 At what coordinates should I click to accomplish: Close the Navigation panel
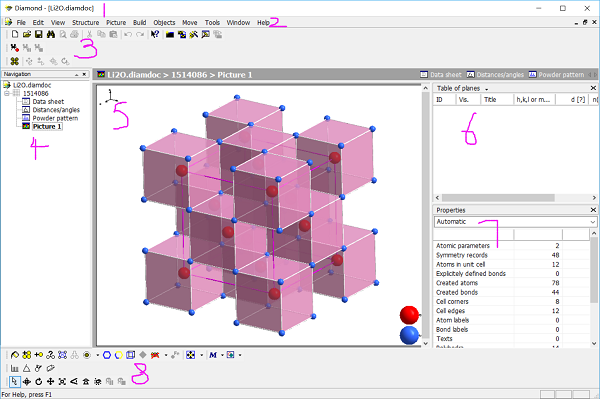coord(84,74)
